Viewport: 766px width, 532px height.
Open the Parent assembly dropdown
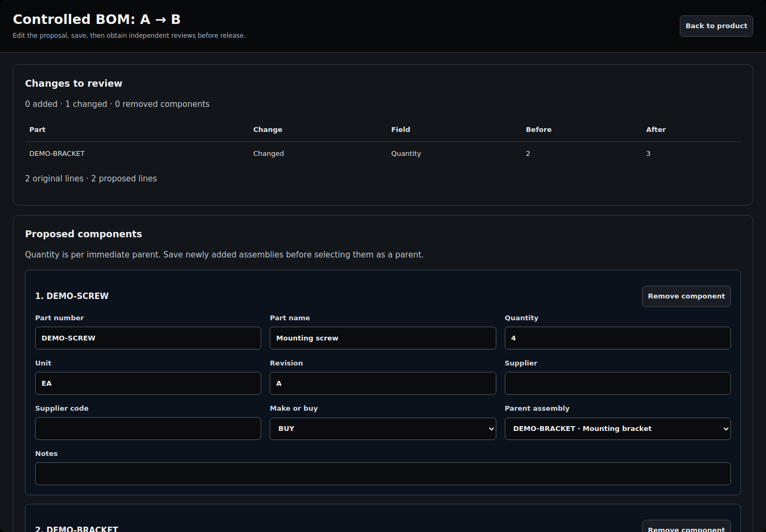pyautogui.click(x=617, y=429)
